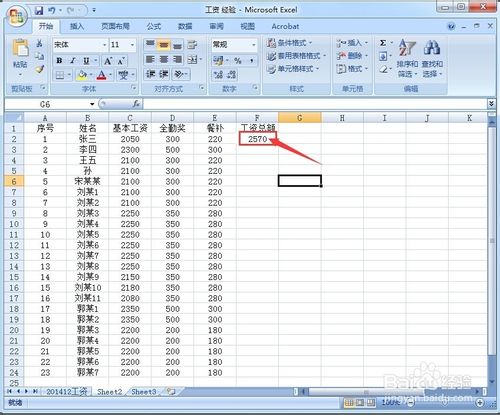Open 条件格式 conditional formatting button

click(x=289, y=43)
